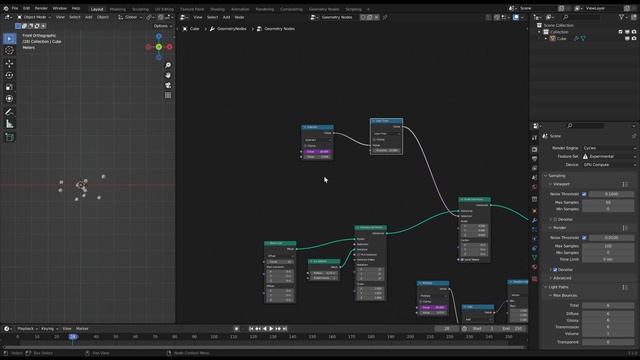Adjust the Viewport Max Samples field
640x360 pixels.
point(608,202)
